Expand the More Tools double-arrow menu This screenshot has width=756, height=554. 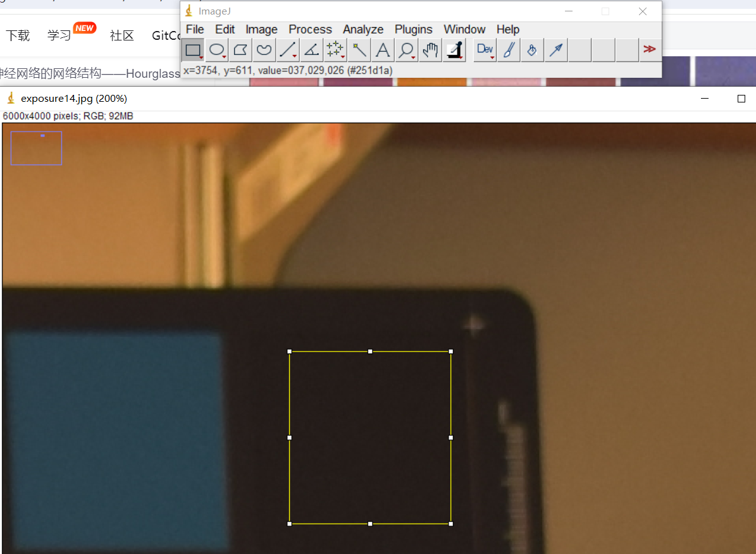pyautogui.click(x=649, y=49)
